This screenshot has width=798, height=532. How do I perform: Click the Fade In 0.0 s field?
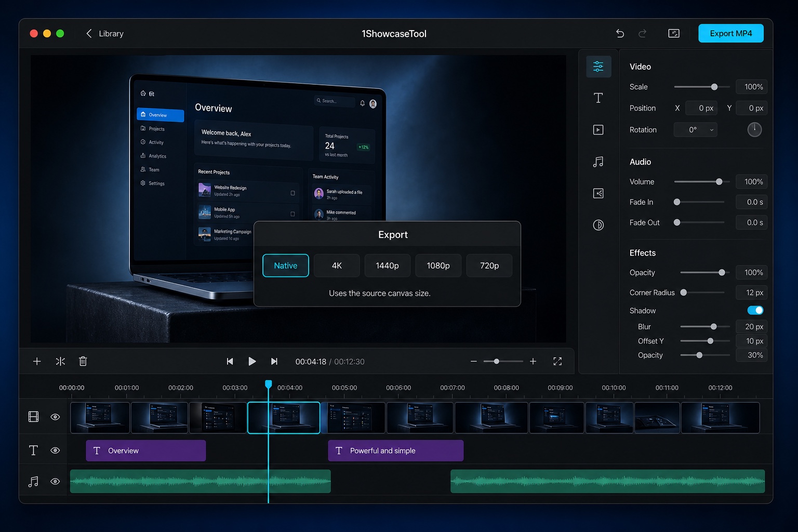[752, 202]
